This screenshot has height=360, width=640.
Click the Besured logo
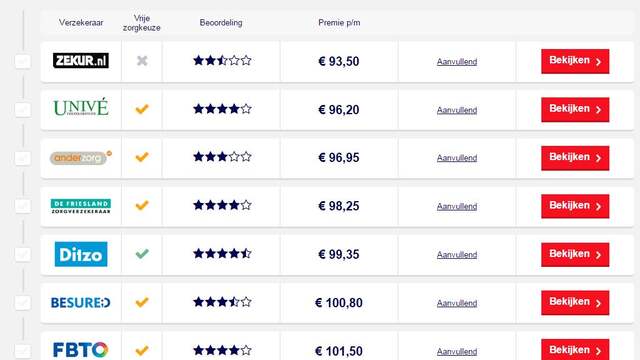(81, 302)
